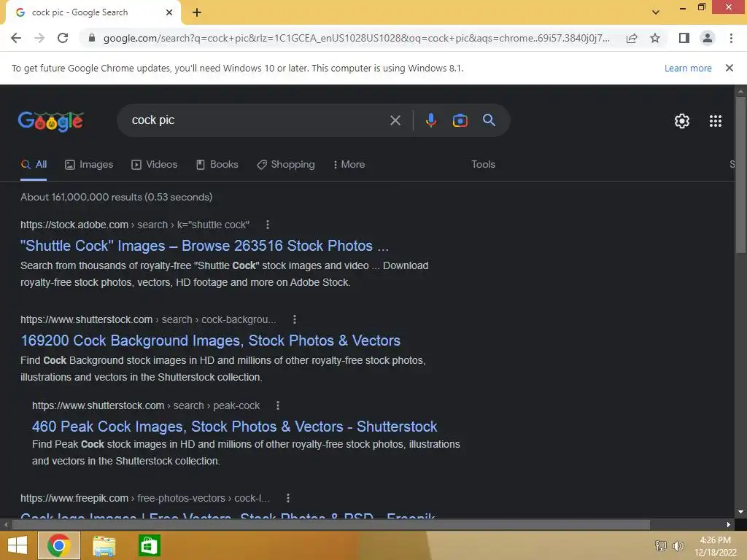
Task: Click the vertical scrollbar thumb
Action: (x=740, y=175)
